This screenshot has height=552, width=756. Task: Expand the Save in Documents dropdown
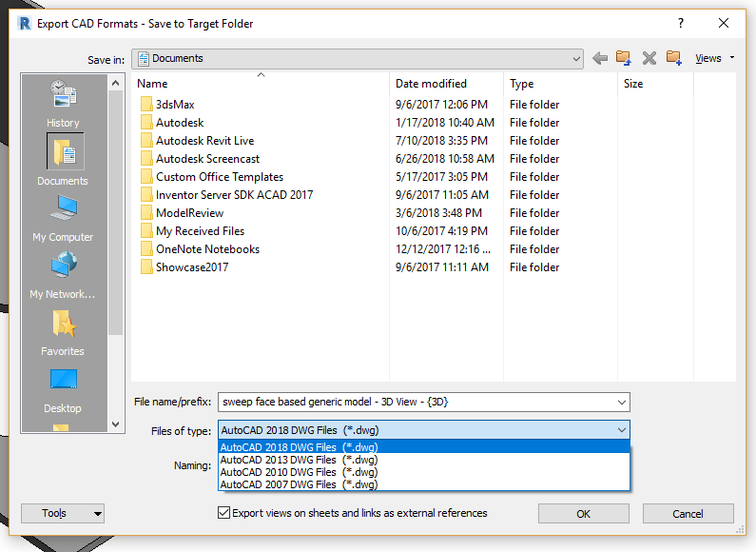point(575,59)
